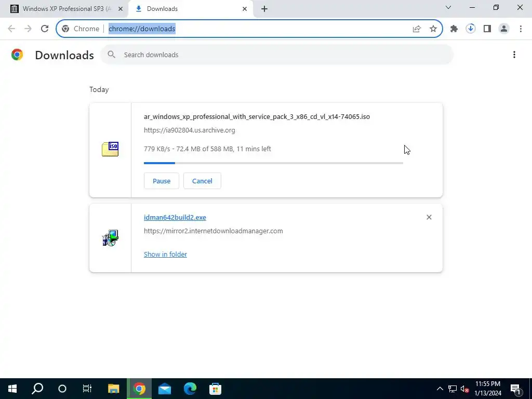Viewport: 532px width, 399px height.
Task: Open the profile avatar icon
Action: (x=504, y=29)
